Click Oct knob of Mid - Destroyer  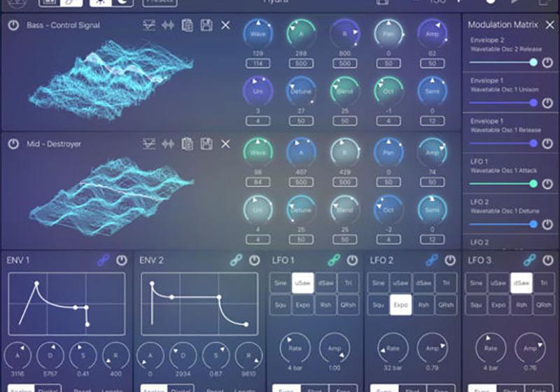(x=388, y=210)
